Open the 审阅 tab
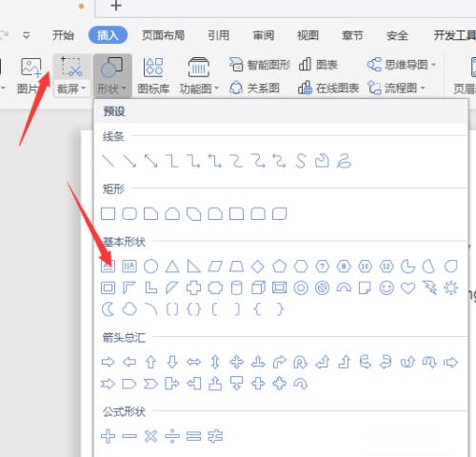 click(x=264, y=35)
